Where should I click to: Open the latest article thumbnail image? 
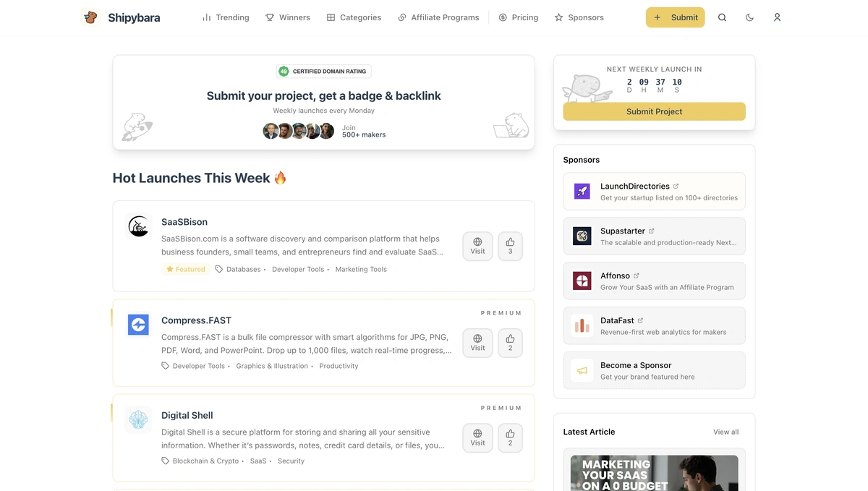654,473
